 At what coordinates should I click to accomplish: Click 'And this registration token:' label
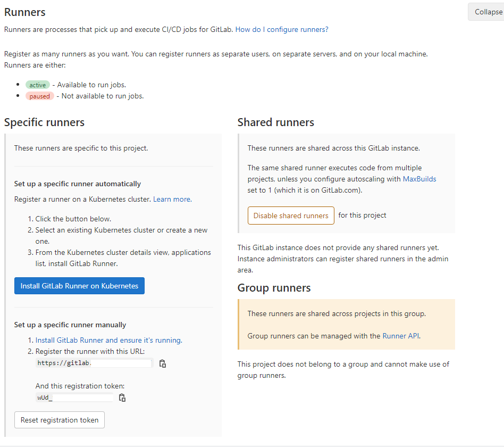point(80,386)
